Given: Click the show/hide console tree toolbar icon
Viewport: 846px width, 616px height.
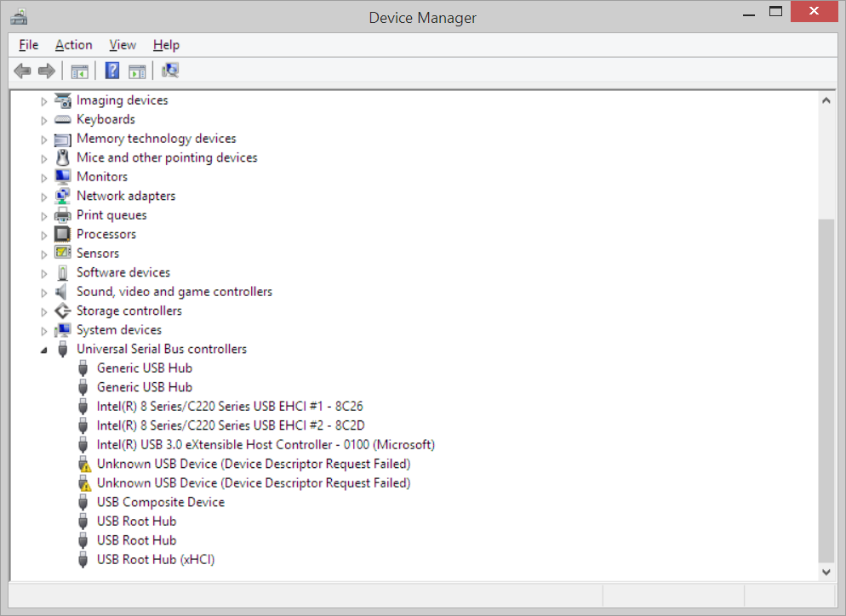Looking at the screenshot, I should (x=79, y=71).
